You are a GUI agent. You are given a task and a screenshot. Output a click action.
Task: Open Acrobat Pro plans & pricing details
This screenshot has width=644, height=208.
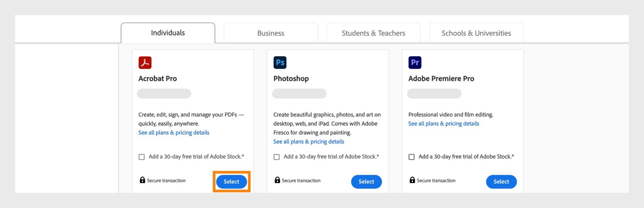[x=174, y=133]
